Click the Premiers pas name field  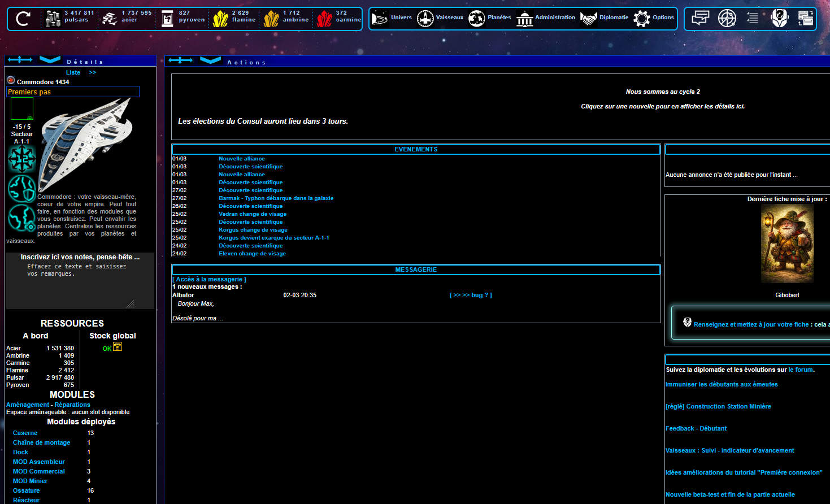[72, 92]
